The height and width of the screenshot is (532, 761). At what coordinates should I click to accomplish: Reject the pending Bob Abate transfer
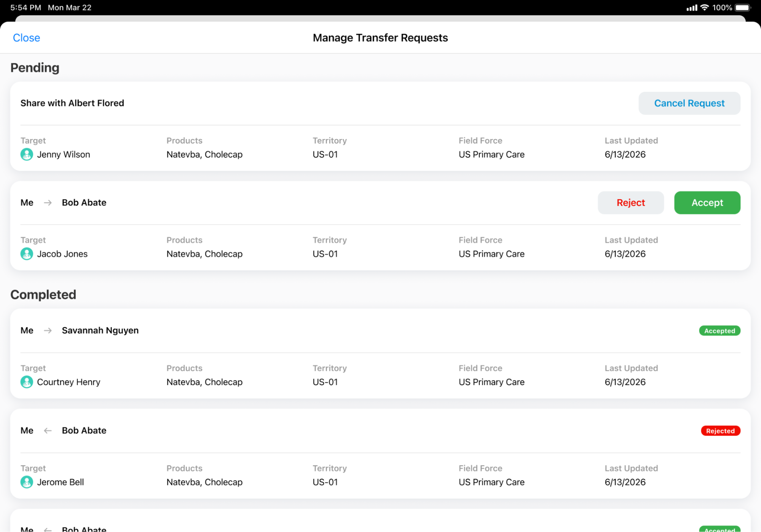pyautogui.click(x=630, y=203)
